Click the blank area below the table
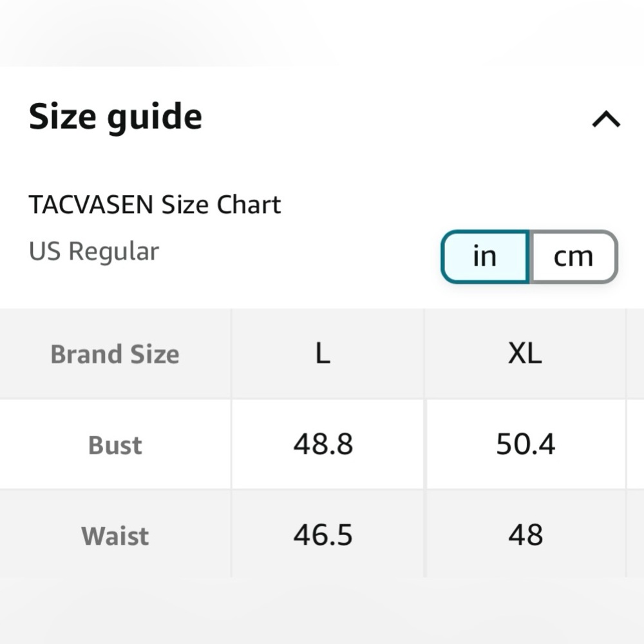This screenshot has height=644, width=644. click(x=322, y=611)
